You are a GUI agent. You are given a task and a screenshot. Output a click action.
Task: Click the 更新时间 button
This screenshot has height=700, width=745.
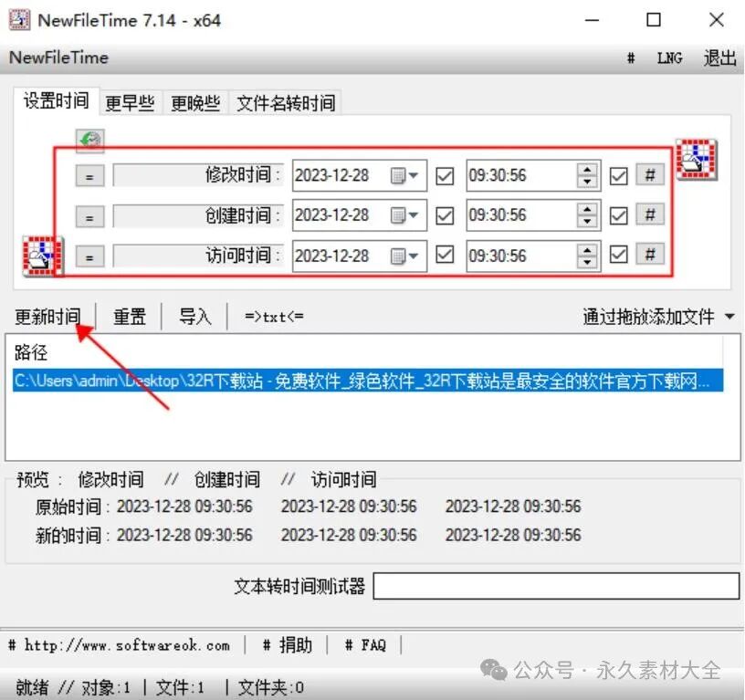47,317
